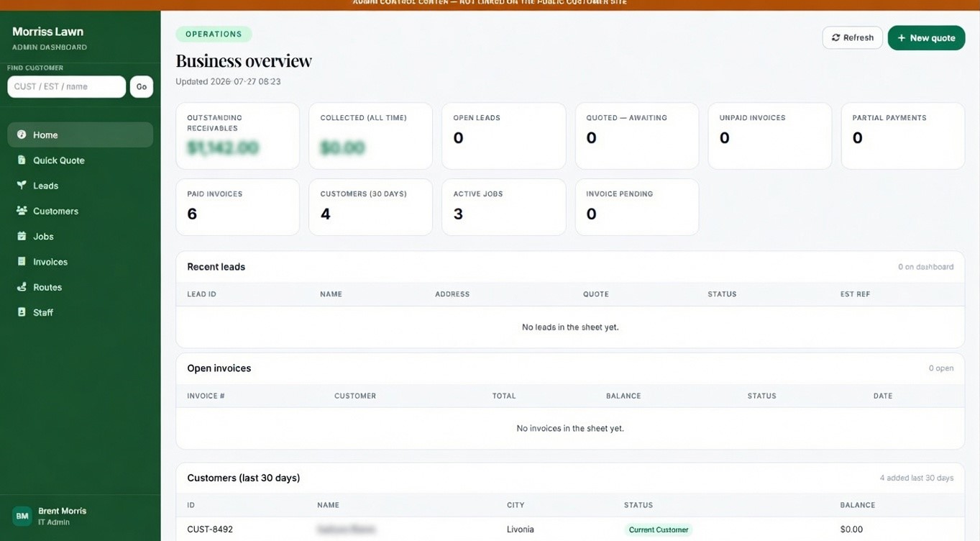Open the Routes section
Viewport: 980px width, 541px height.
80,287
